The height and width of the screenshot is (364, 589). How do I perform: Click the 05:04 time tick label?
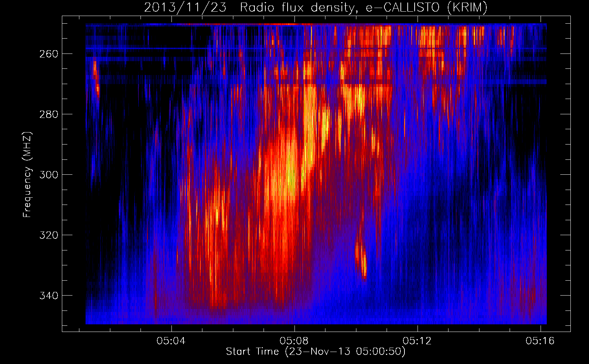[171, 341]
